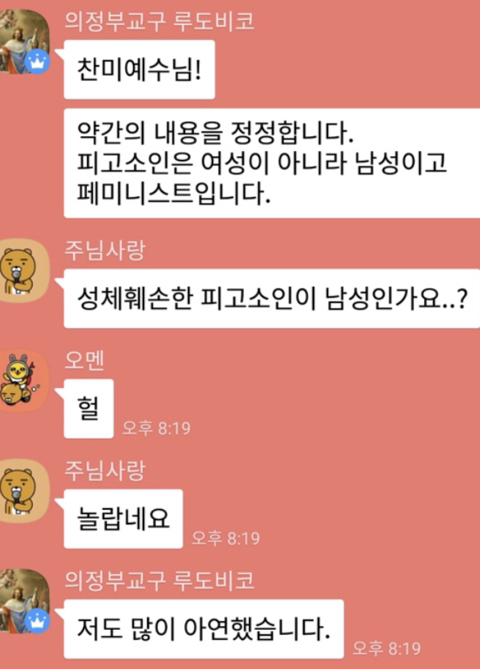This screenshot has width=480, height=669.
Task: Select the 찬미예수님! message bubble
Action: pos(139,70)
